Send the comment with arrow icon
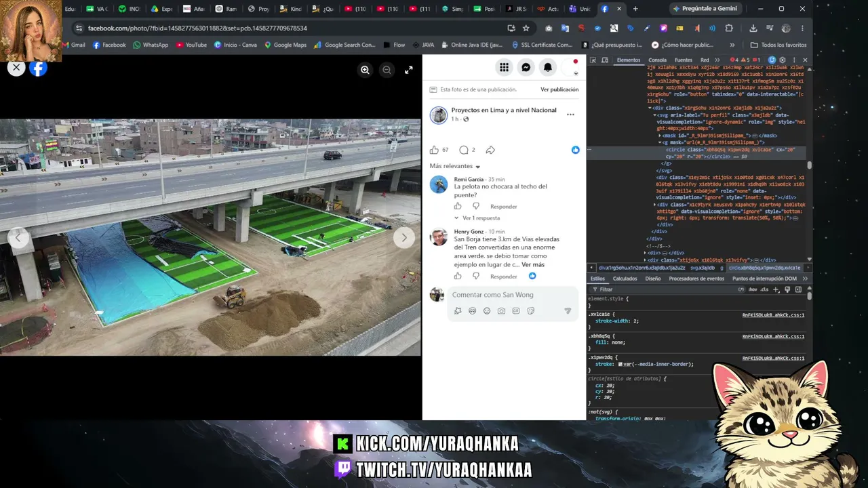The image size is (868, 488). click(x=568, y=311)
